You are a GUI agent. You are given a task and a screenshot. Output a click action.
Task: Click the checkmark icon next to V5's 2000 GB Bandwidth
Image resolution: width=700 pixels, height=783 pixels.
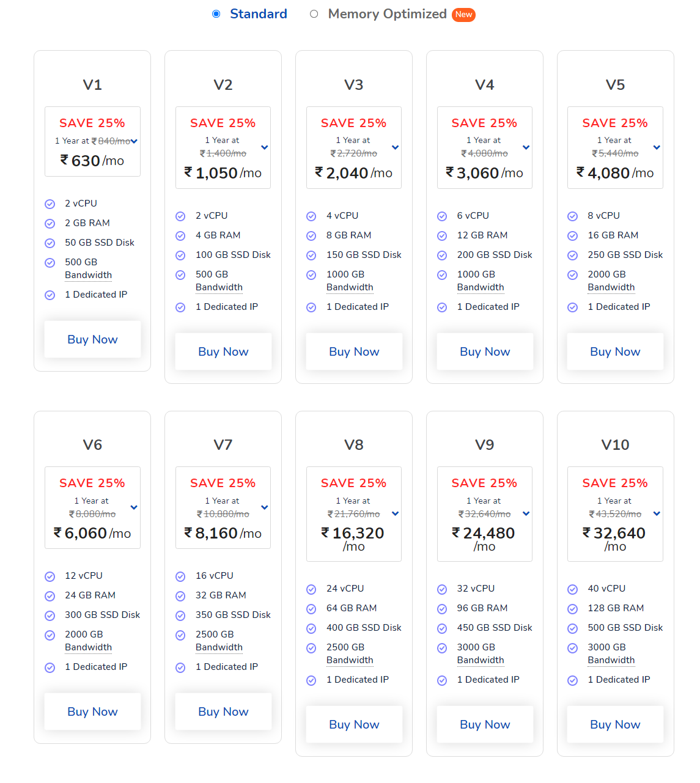(573, 275)
